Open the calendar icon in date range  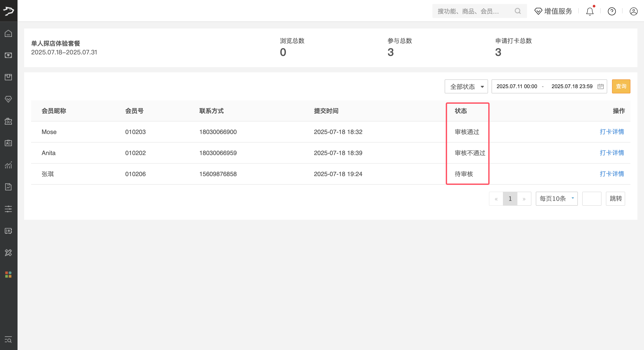coord(600,86)
